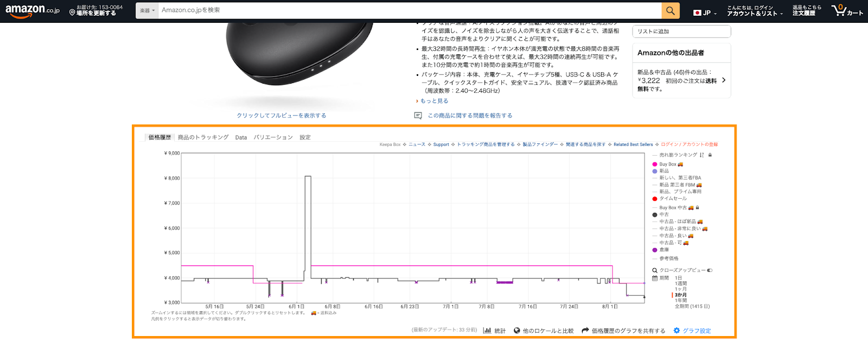This screenshot has width=868, height=342.
Task: Click クリックしてフルビューを表示する link
Action: (282, 116)
